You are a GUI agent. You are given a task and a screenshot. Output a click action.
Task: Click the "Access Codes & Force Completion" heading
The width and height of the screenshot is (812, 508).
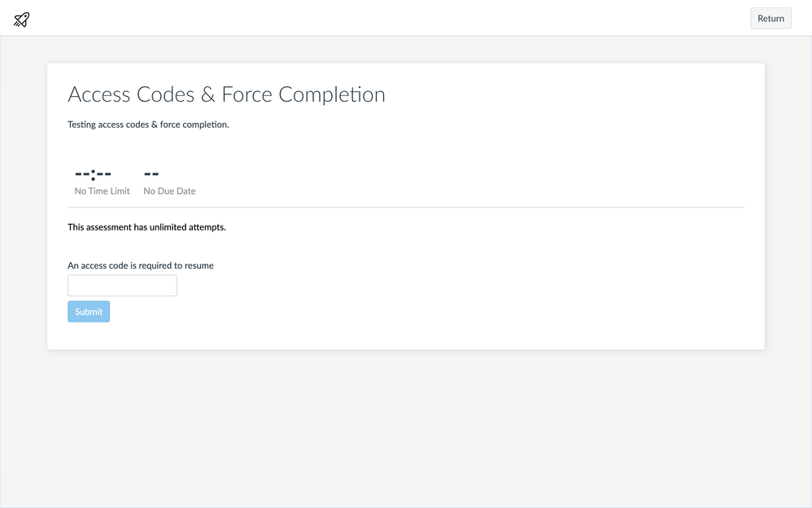pos(226,95)
